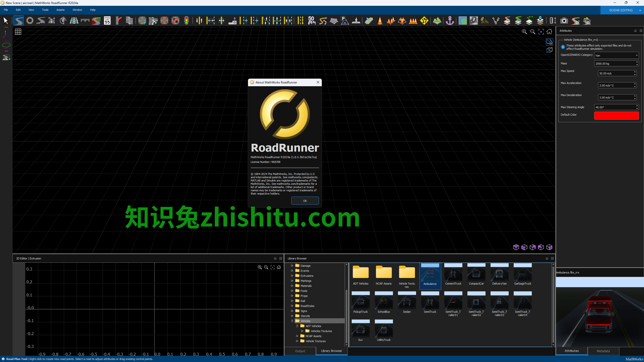This screenshot has width=644, height=362.
Task: Select the purple anchor tool
Action: (x=450, y=21)
